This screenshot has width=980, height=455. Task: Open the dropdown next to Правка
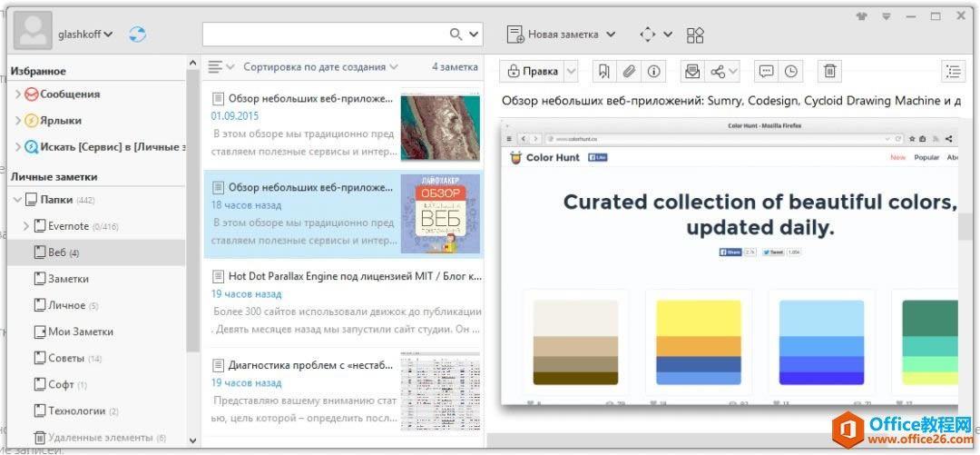tap(571, 72)
